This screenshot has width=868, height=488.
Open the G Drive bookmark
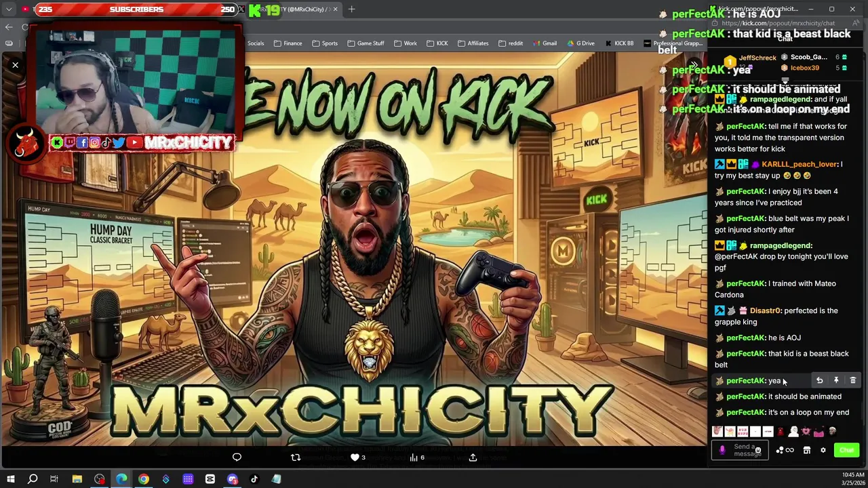tap(580, 43)
